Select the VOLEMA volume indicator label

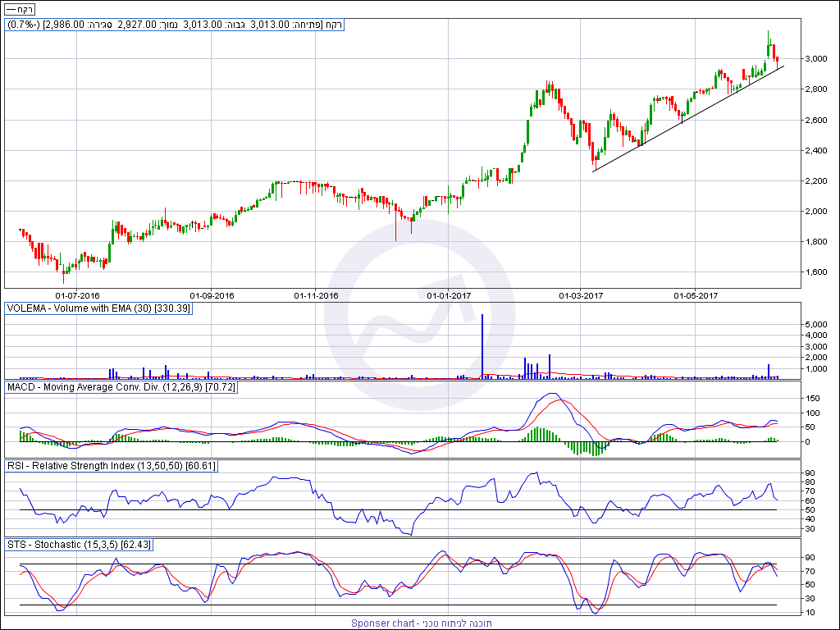click(x=98, y=308)
